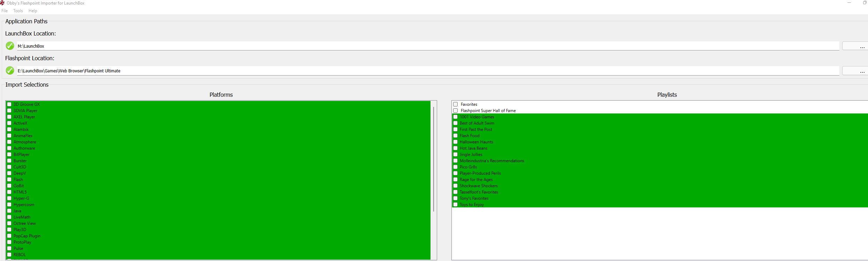This screenshot has width=868, height=261.
Task: Check the Hot Java Beans playlist
Action: pyautogui.click(x=455, y=148)
